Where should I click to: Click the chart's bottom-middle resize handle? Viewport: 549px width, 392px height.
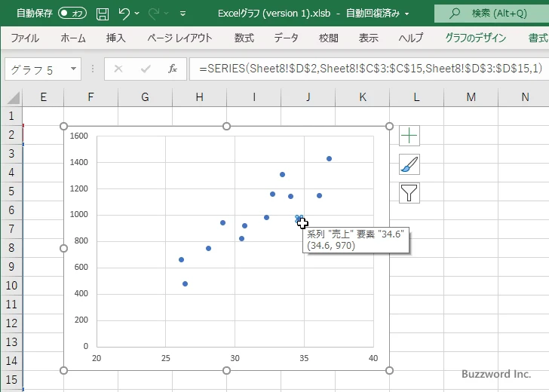click(226, 370)
